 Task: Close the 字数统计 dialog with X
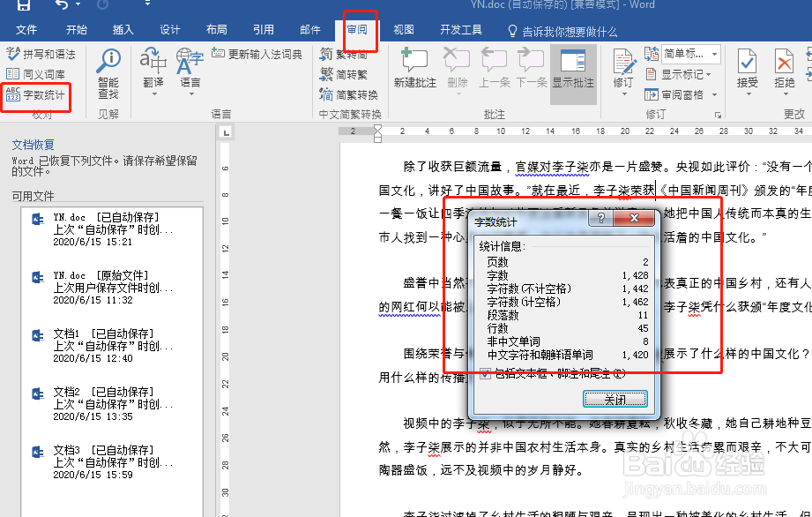(634, 218)
